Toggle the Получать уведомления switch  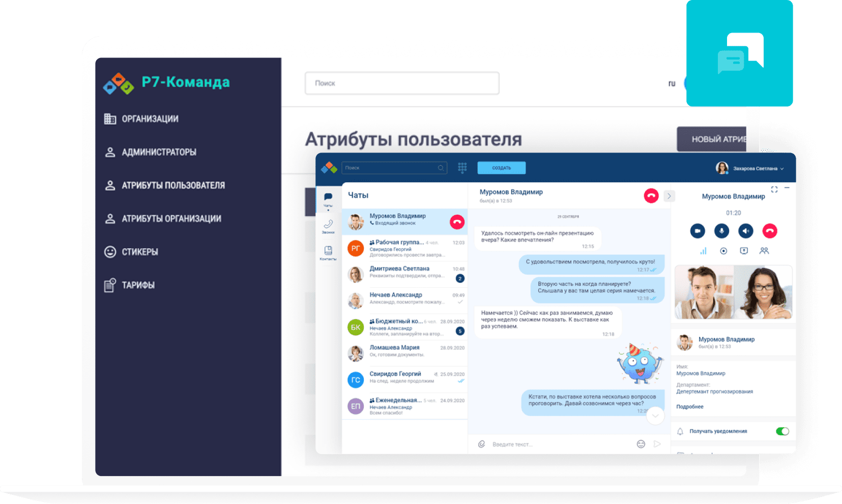tap(782, 431)
